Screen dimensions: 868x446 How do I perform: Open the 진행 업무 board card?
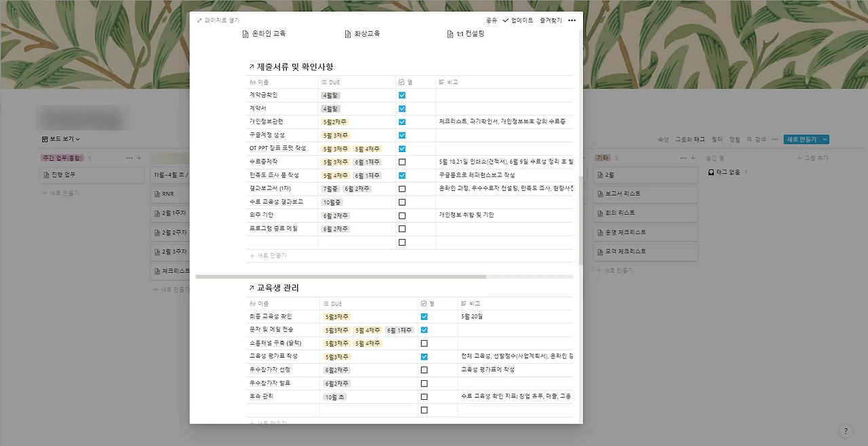pos(92,175)
